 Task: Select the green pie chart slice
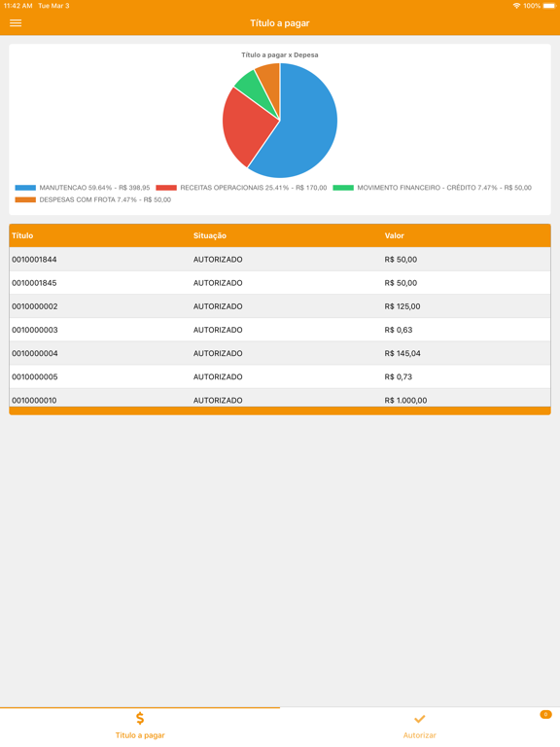tap(253, 89)
